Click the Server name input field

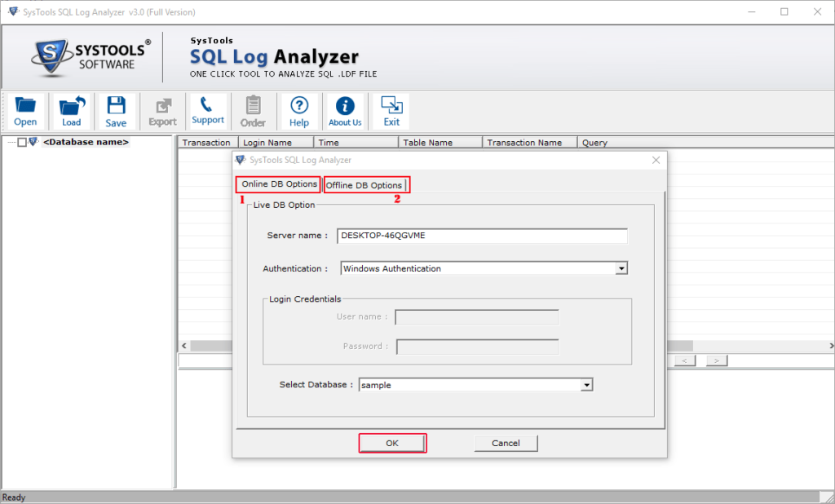click(x=482, y=236)
